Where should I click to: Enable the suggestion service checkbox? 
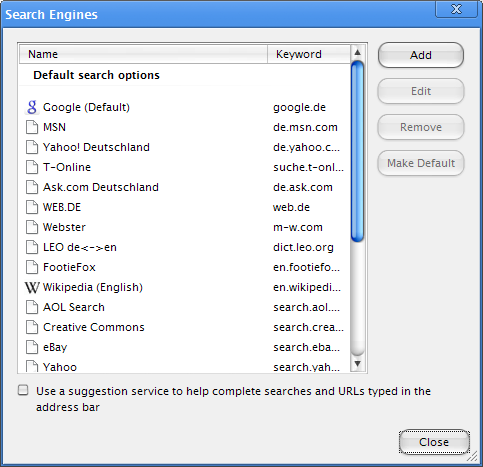23,390
